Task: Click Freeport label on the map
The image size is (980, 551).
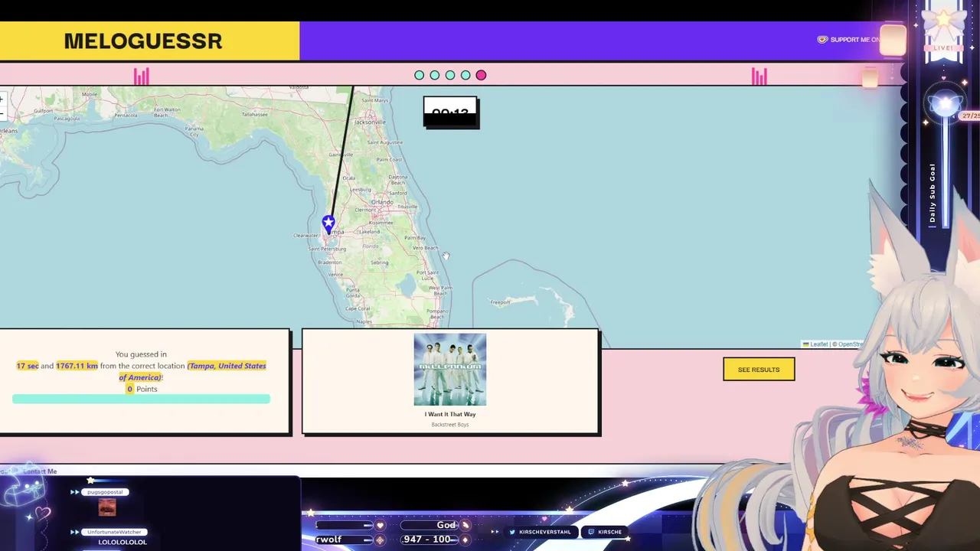Action: pyautogui.click(x=500, y=302)
